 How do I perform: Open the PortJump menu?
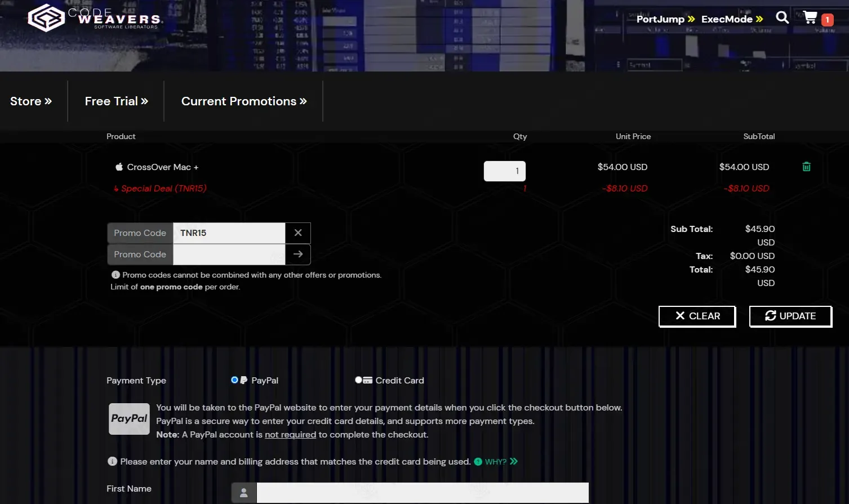coord(665,19)
